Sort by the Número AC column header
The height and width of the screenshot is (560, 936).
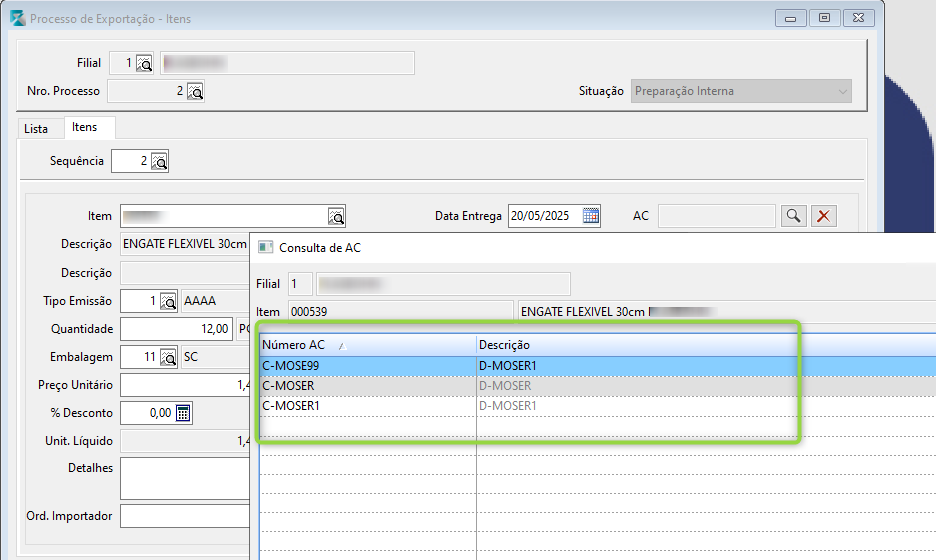pyautogui.click(x=368, y=345)
